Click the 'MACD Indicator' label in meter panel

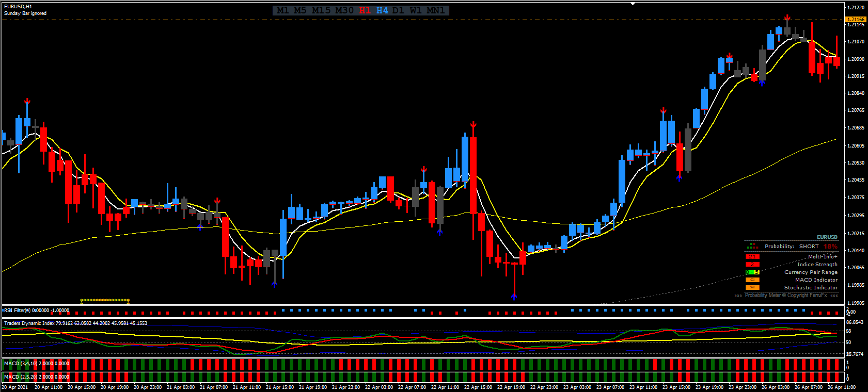tap(816, 280)
